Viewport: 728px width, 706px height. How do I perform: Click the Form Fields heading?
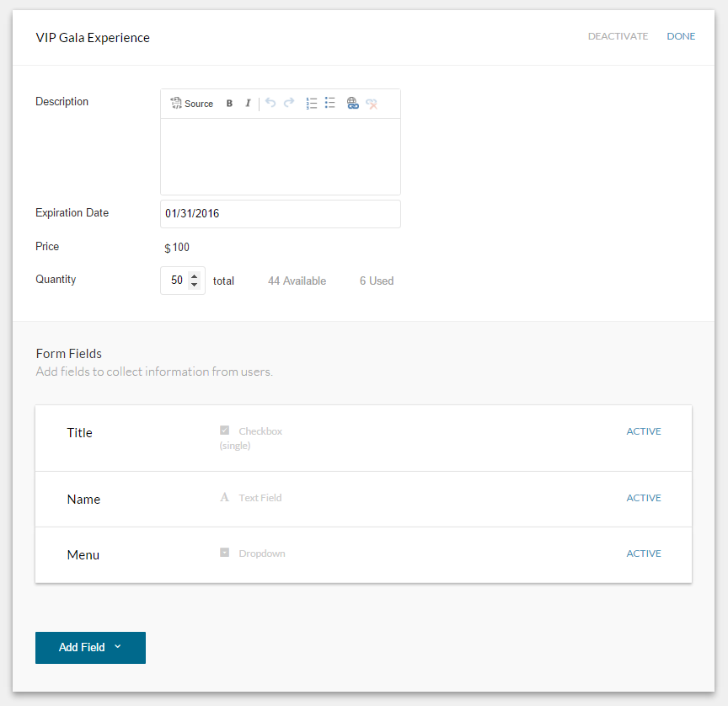(69, 354)
